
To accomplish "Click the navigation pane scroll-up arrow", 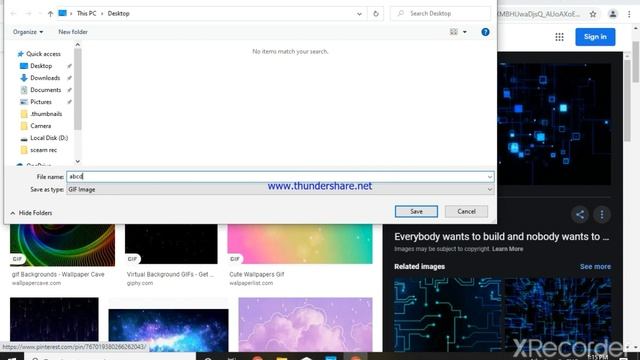I will pyautogui.click(x=78, y=44).
